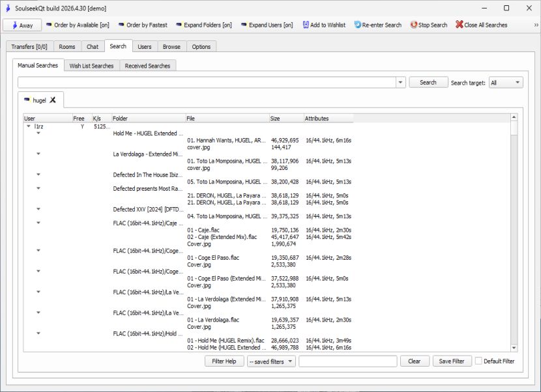Viewport: 541px width, 392px height.
Task: Sort results by Free column
Action: click(x=82, y=119)
